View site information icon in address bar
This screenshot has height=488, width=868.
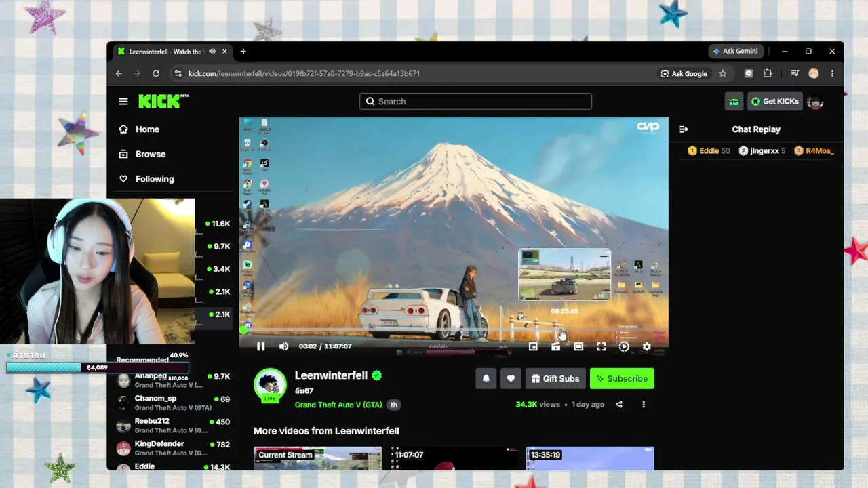[x=178, y=73]
